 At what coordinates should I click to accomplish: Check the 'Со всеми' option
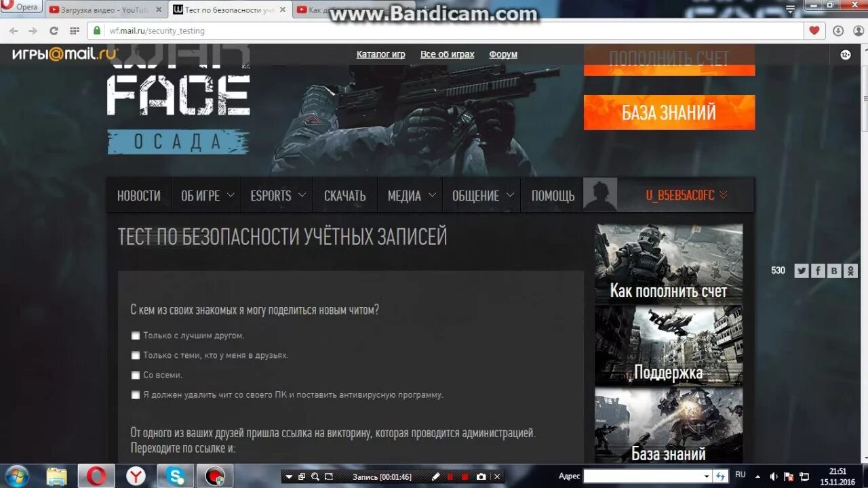tap(136, 374)
